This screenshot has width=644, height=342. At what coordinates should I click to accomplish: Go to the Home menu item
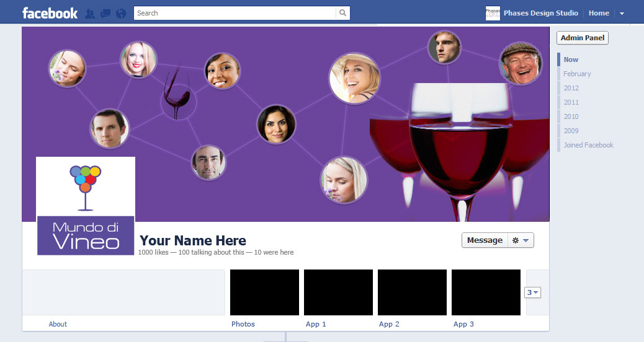(598, 13)
